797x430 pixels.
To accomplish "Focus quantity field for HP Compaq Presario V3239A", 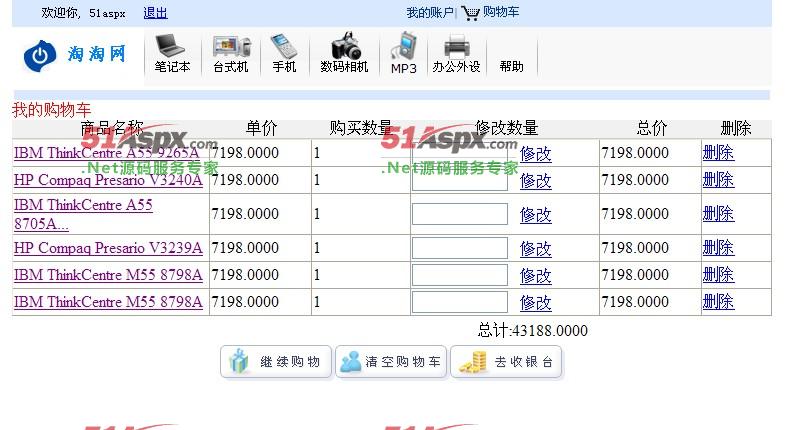I will [459, 248].
